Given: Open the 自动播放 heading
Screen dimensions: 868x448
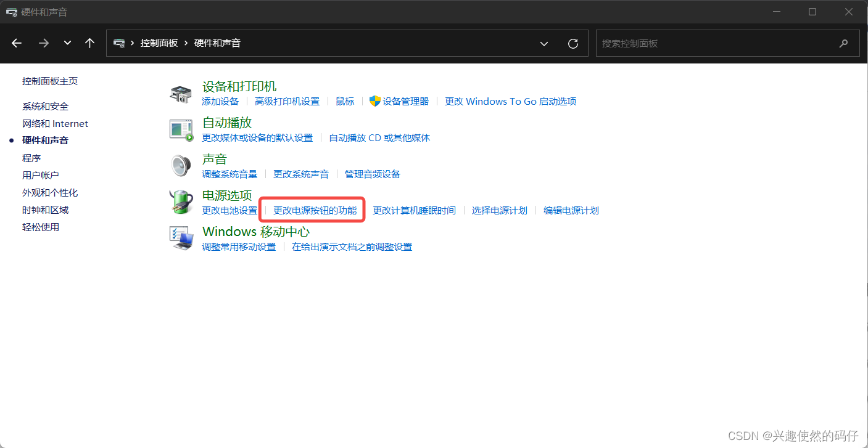Looking at the screenshot, I should pos(227,123).
